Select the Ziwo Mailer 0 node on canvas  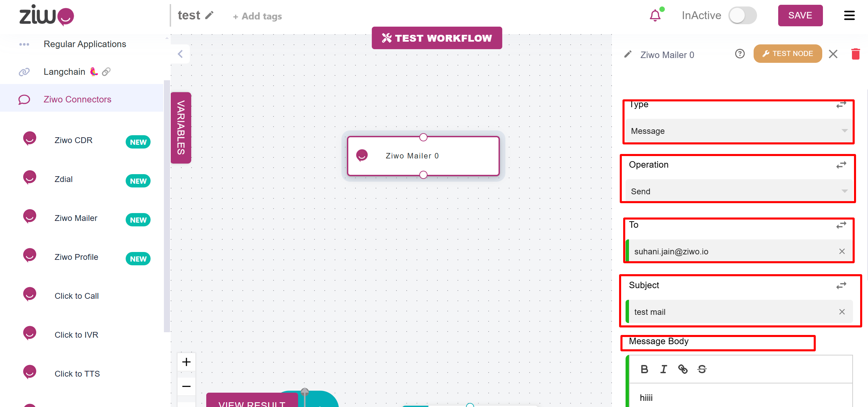coord(423,156)
